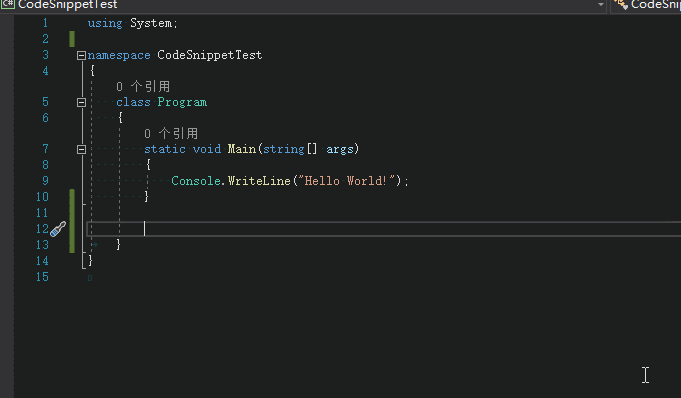This screenshot has height=398, width=681.
Task: Click the '0 个引用' link above Main
Action: point(171,133)
